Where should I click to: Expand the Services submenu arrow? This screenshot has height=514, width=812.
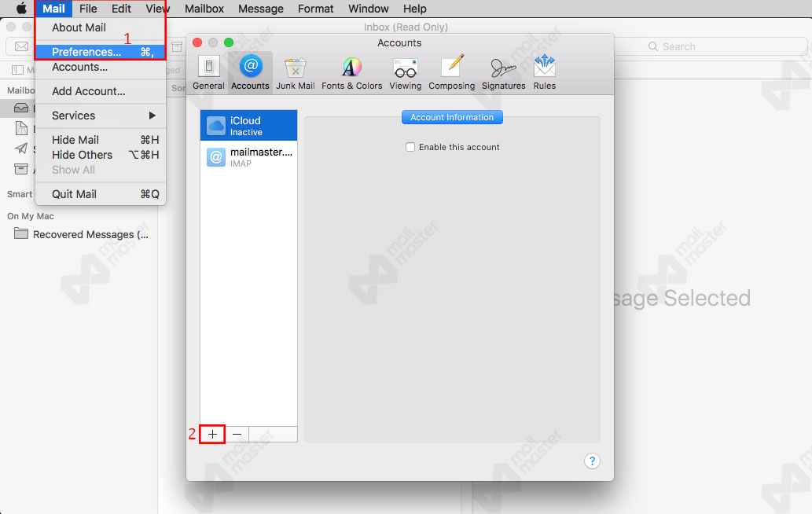pyautogui.click(x=152, y=116)
